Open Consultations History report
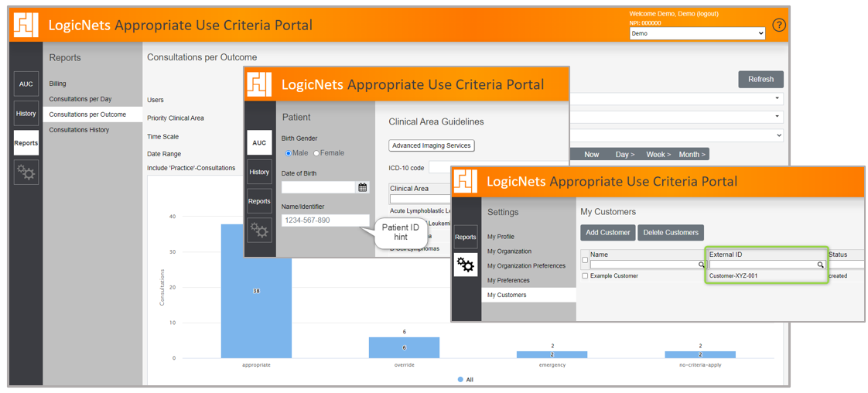The height and width of the screenshot is (393, 868). [79, 130]
